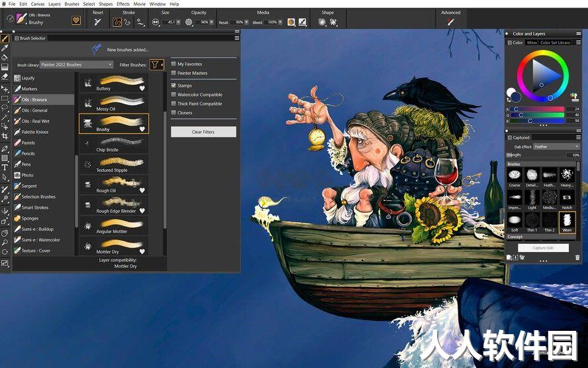The image size is (588, 368).
Task: Select the Worn captured dab thumbnail
Action: (x=567, y=222)
